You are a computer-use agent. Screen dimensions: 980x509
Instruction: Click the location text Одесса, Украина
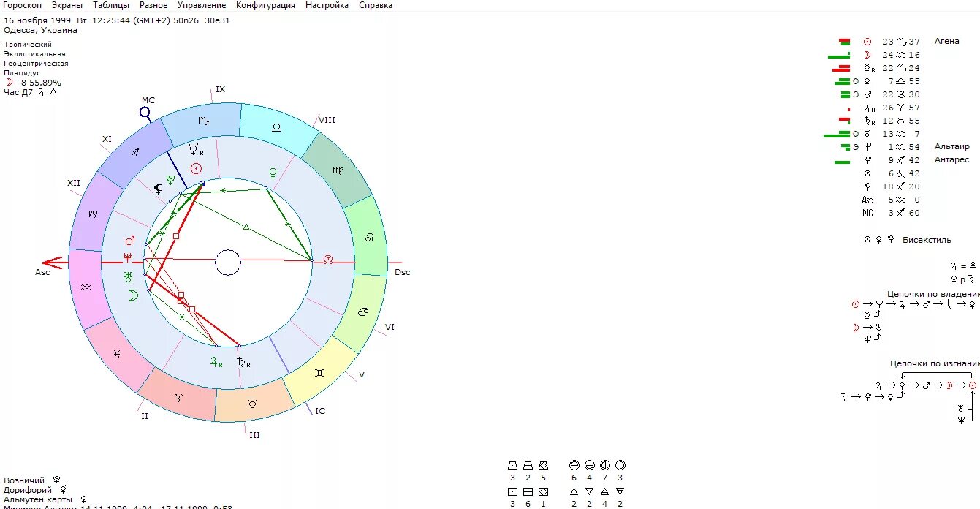[40, 31]
